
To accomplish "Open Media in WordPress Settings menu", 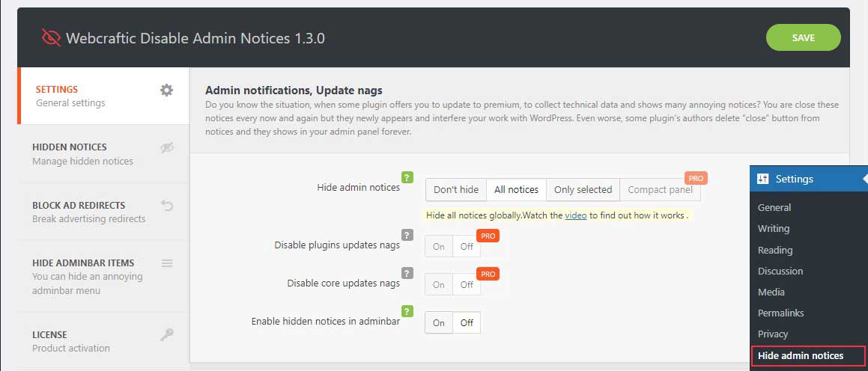I will click(x=771, y=292).
